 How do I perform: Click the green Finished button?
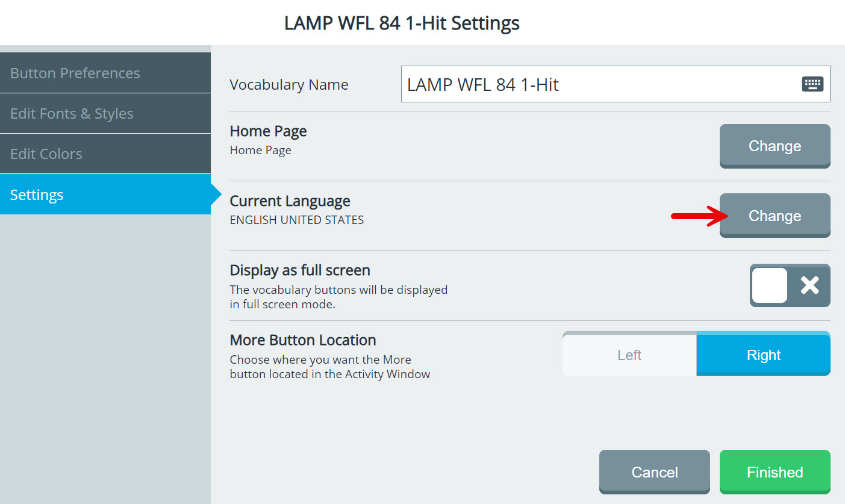pyautogui.click(x=775, y=472)
